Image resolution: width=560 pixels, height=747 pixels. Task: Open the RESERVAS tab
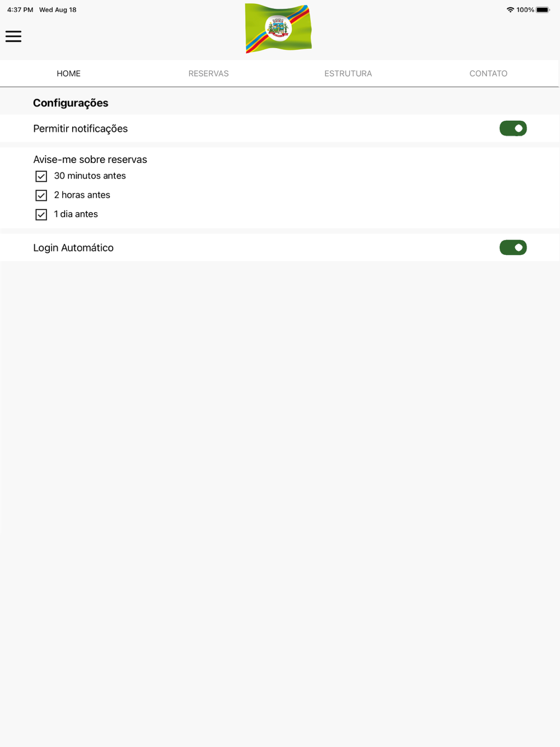point(208,73)
